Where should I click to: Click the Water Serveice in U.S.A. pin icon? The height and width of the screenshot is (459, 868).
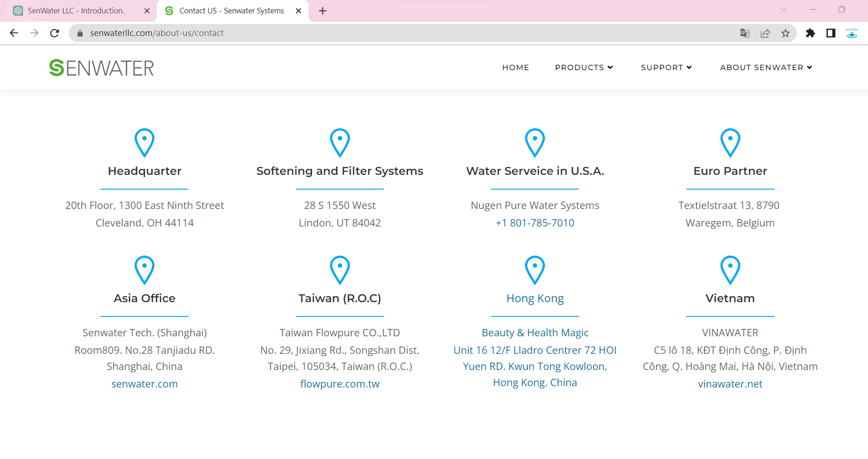point(535,143)
